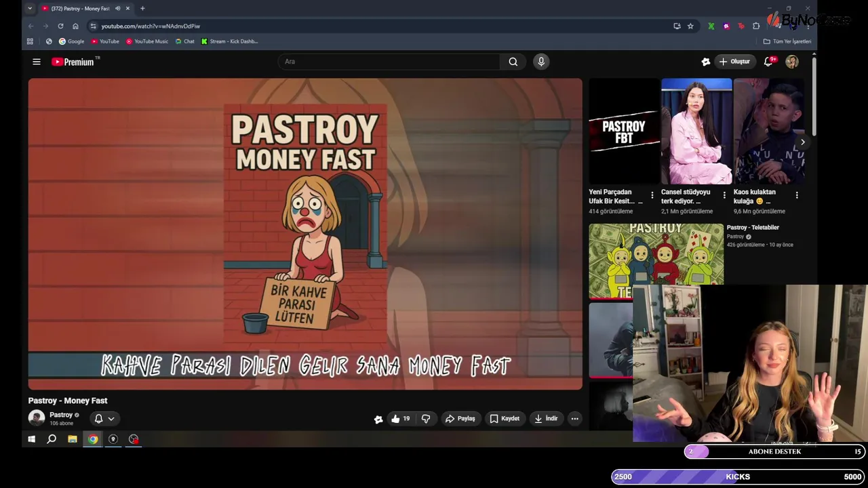Open the Tüm Yer İşaretleri folder
868x488 pixels.
[787, 41]
